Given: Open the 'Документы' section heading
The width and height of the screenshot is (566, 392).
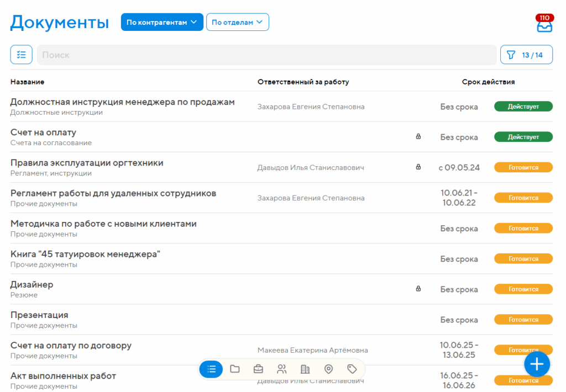Looking at the screenshot, I should (59, 22).
